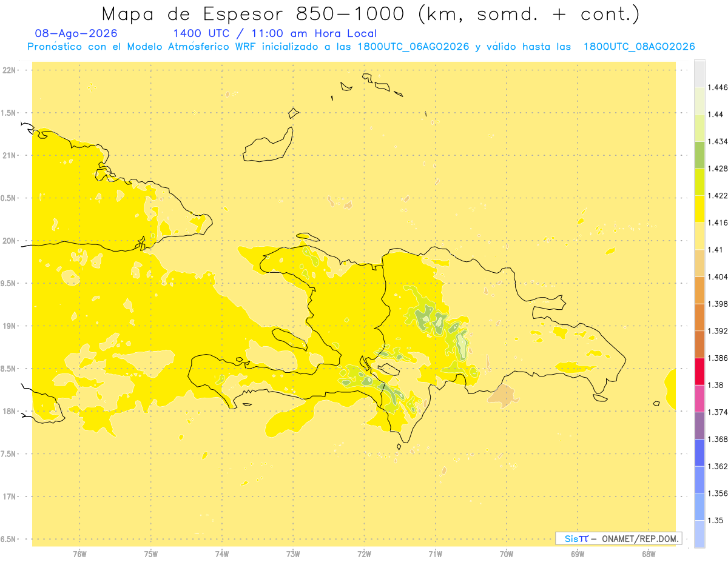Image resolution: width=728 pixels, height=562 pixels.
Task: Click the 22N latitude label
Action: (9, 70)
